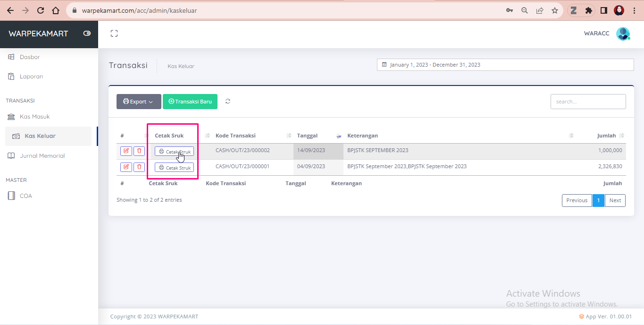
Task: Edit transaction CASH/OUT/23/000001
Action: pos(126,167)
